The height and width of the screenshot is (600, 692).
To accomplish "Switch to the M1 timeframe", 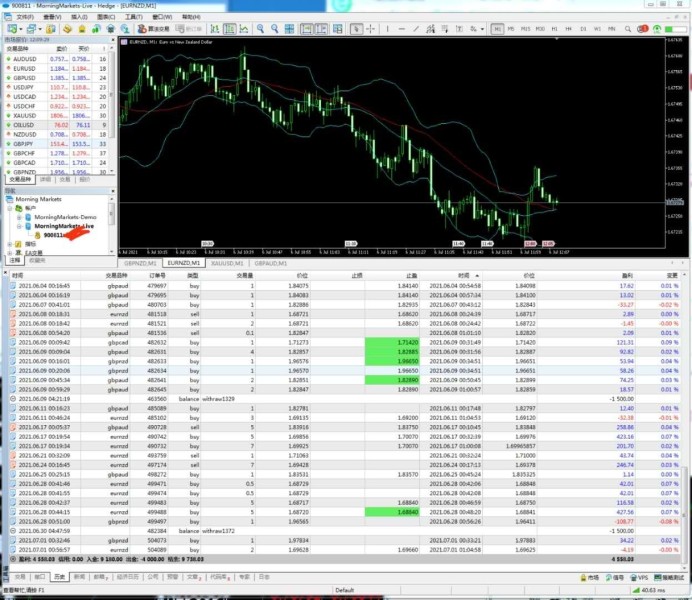I will pos(497,29).
